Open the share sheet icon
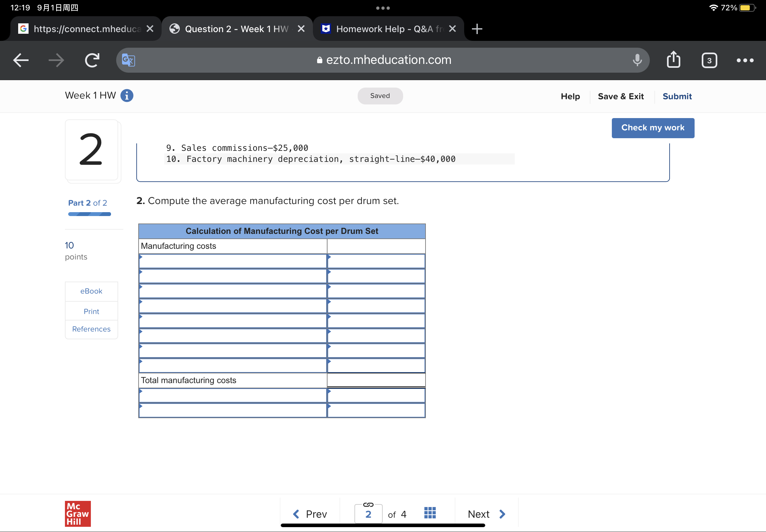Viewport: 766px width, 532px height. pyautogui.click(x=673, y=60)
